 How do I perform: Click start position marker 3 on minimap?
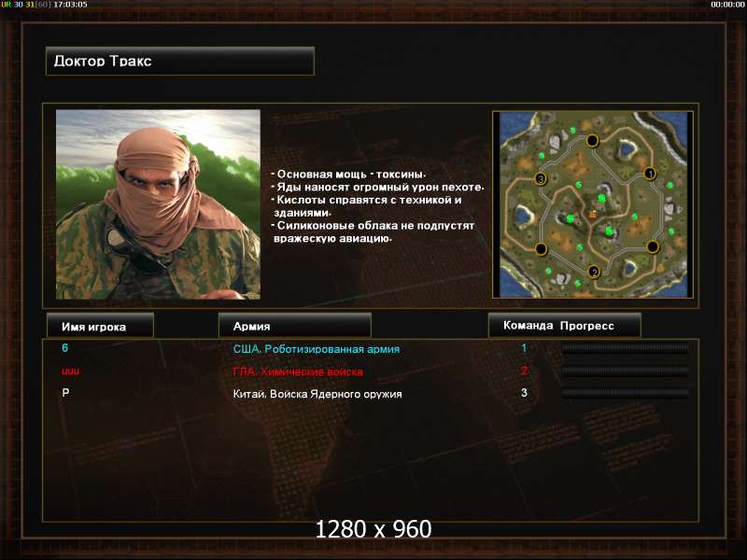click(541, 179)
